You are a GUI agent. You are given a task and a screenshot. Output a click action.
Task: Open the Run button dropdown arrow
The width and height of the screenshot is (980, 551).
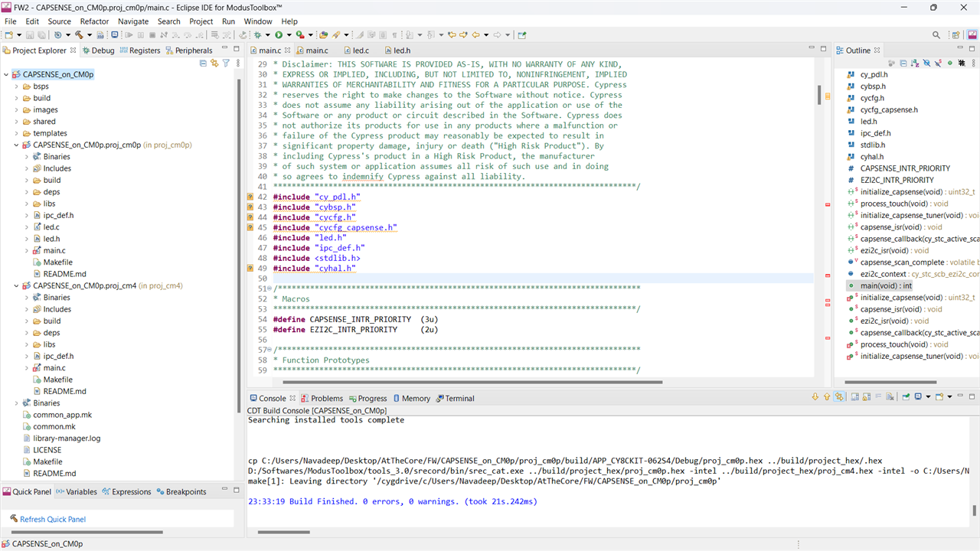[288, 35]
